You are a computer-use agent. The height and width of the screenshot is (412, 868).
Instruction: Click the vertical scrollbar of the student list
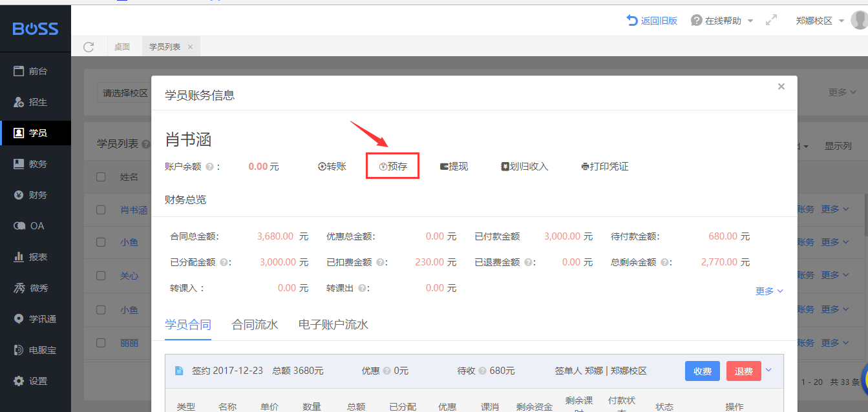(865, 216)
